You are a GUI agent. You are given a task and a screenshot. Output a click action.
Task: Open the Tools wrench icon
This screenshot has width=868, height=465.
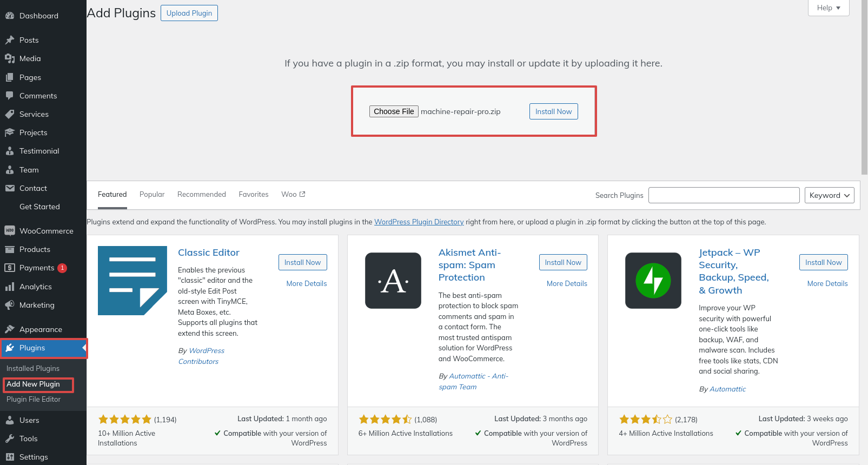coord(10,439)
